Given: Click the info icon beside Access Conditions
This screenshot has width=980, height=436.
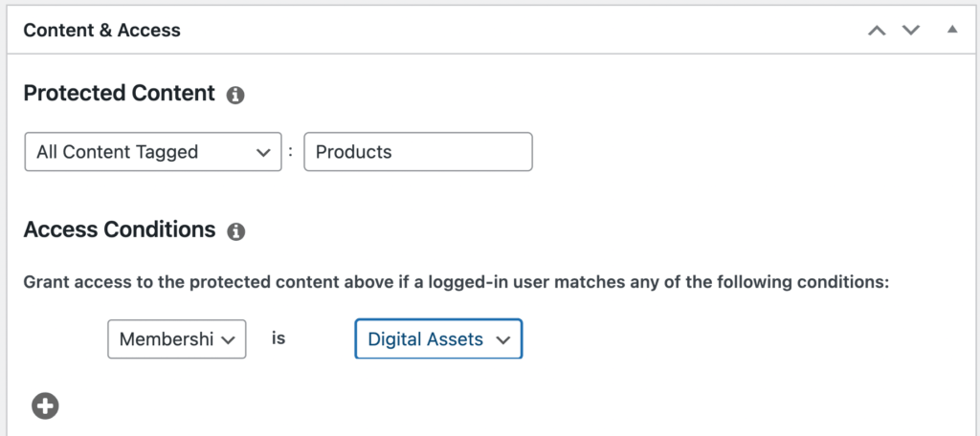Looking at the screenshot, I should tap(235, 231).
